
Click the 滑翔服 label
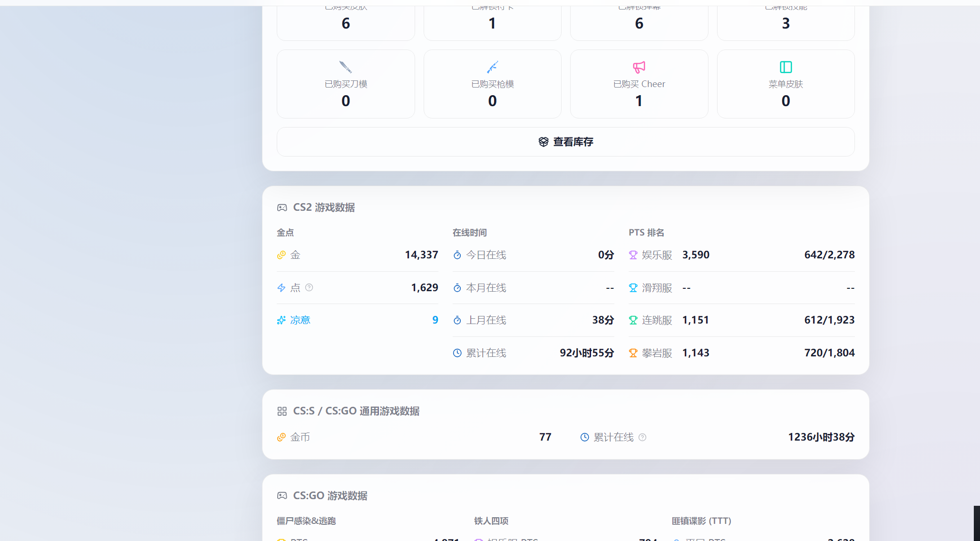[657, 288]
